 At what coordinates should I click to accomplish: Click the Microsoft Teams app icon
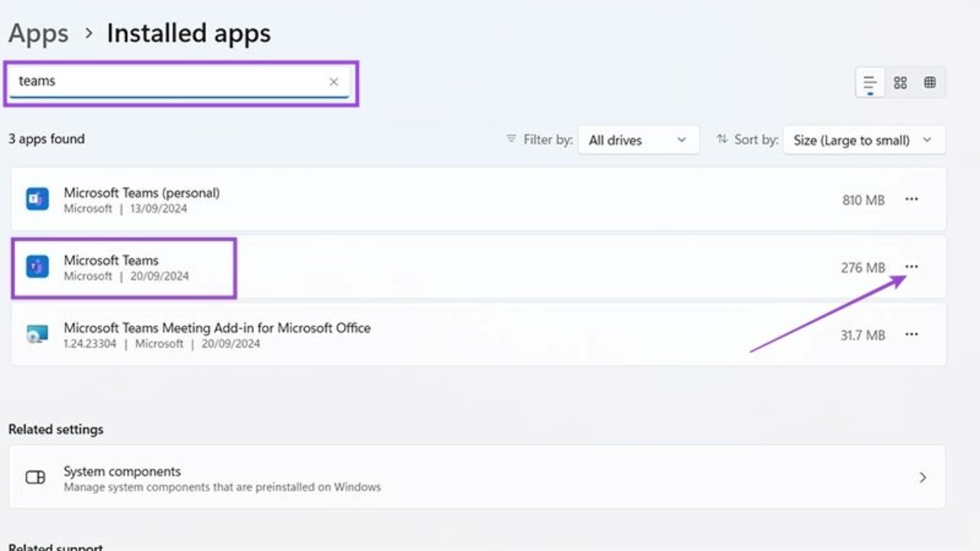pyautogui.click(x=38, y=266)
